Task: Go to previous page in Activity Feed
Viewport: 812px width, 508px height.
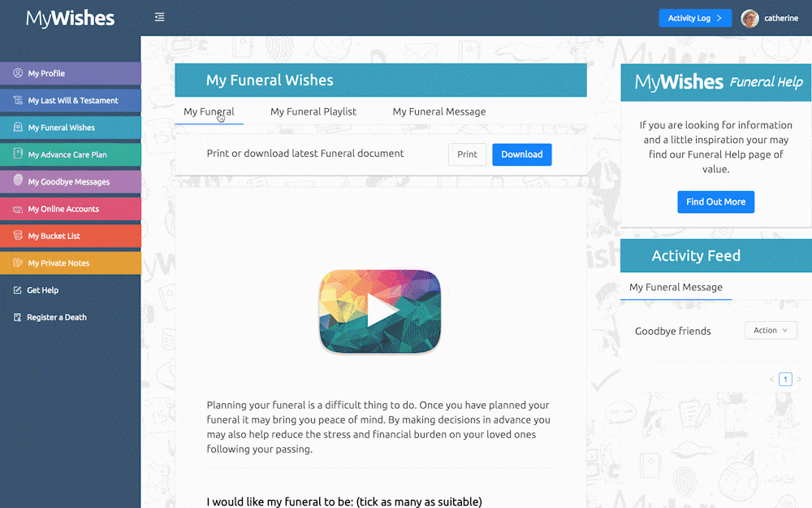Action: 771,380
